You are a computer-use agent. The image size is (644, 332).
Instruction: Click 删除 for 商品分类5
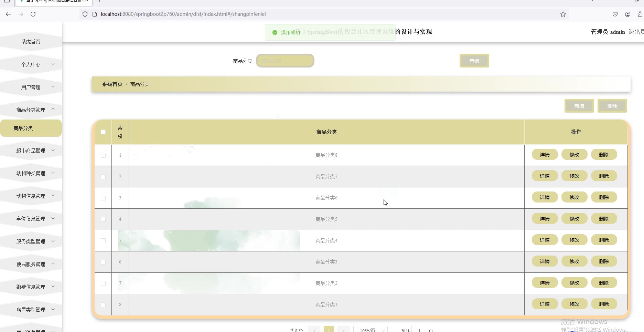(x=604, y=219)
